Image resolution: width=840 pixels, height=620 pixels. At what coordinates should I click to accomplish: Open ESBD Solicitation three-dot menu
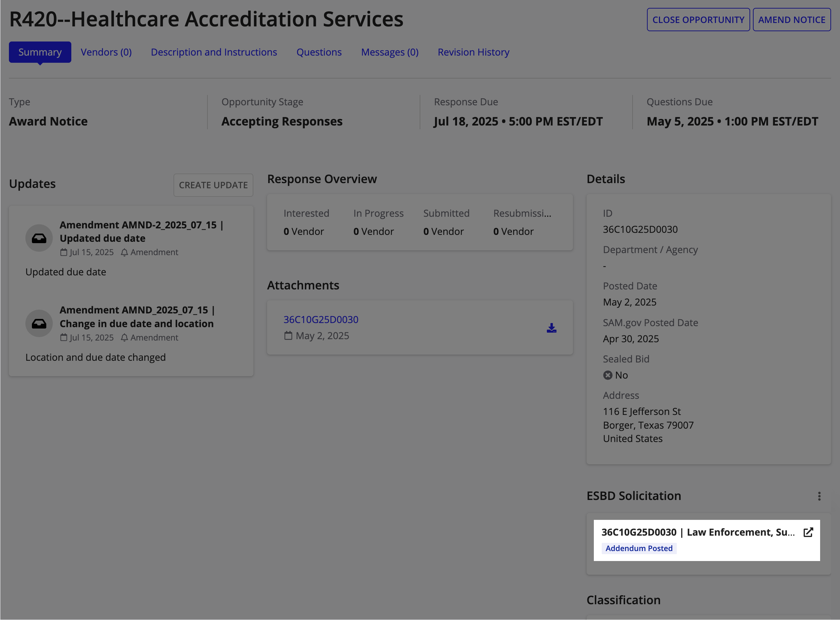[819, 496]
